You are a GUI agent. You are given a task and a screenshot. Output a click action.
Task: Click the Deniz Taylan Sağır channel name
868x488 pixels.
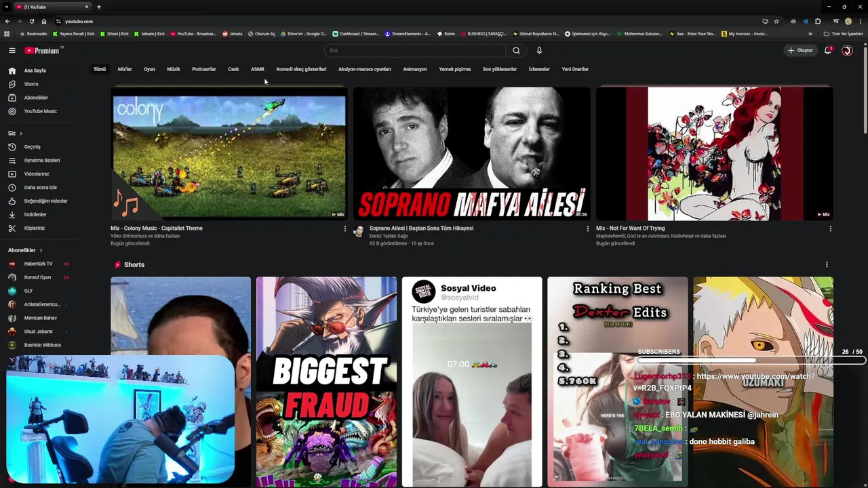pyautogui.click(x=389, y=236)
